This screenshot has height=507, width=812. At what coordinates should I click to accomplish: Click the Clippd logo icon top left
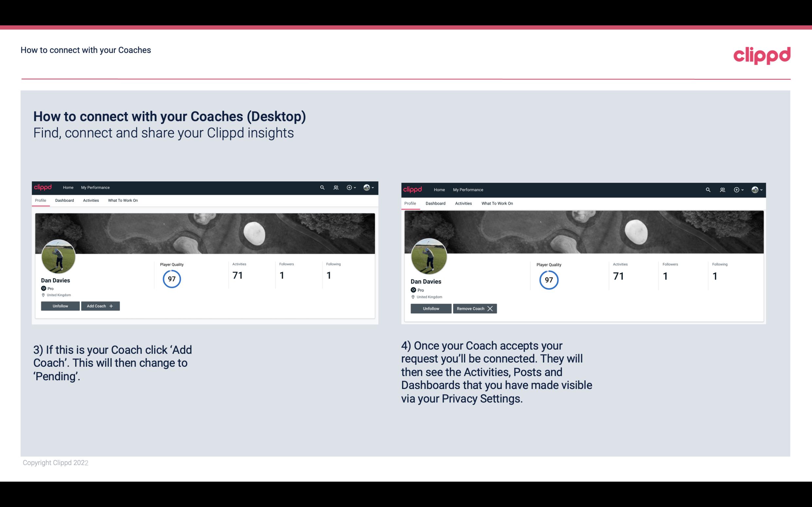coord(44,188)
